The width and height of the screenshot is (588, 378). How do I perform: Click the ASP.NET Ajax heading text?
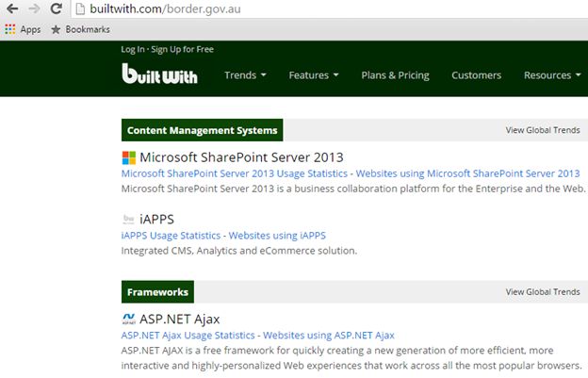pos(180,320)
